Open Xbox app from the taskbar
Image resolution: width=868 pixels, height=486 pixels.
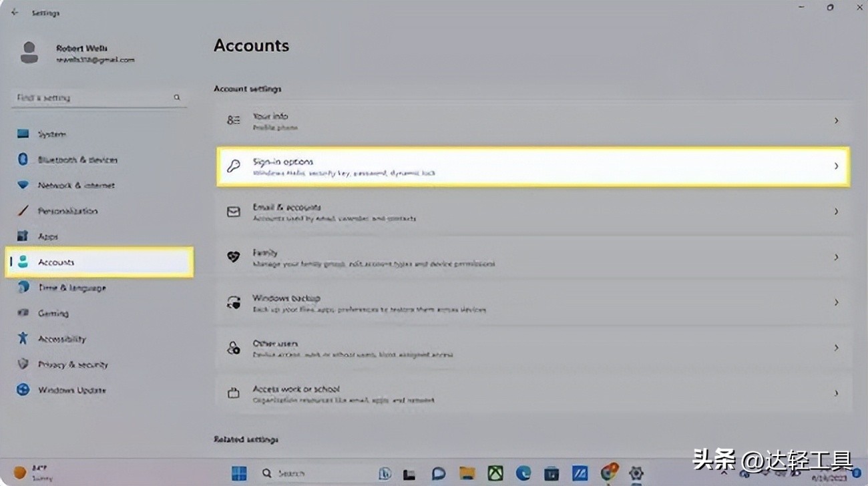[497, 473]
